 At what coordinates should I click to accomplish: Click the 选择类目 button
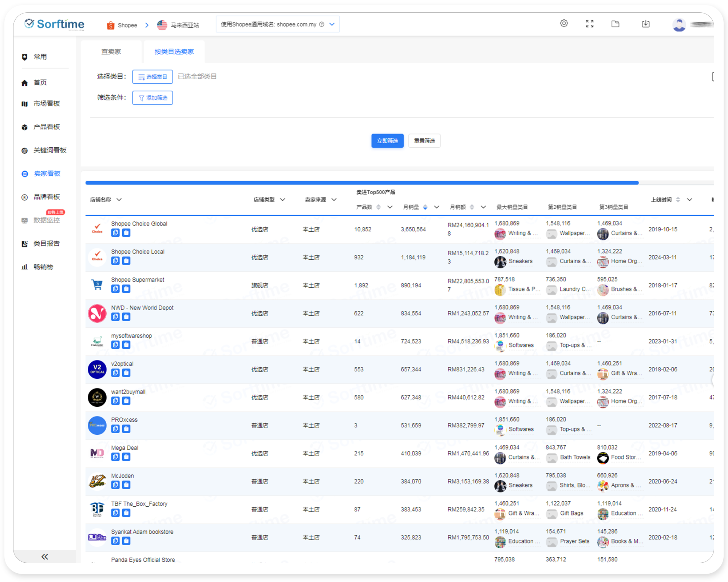click(153, 77)
